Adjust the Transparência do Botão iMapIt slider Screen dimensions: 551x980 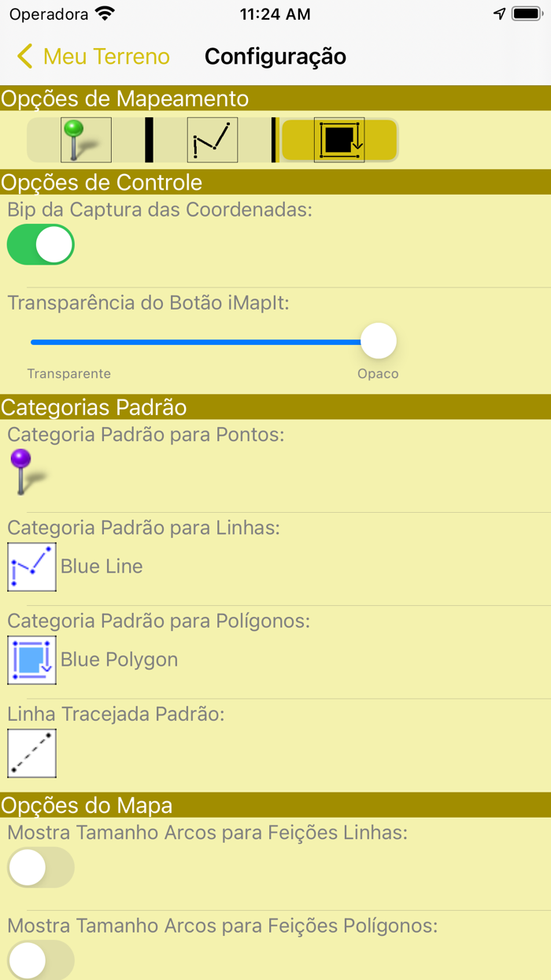379,340
